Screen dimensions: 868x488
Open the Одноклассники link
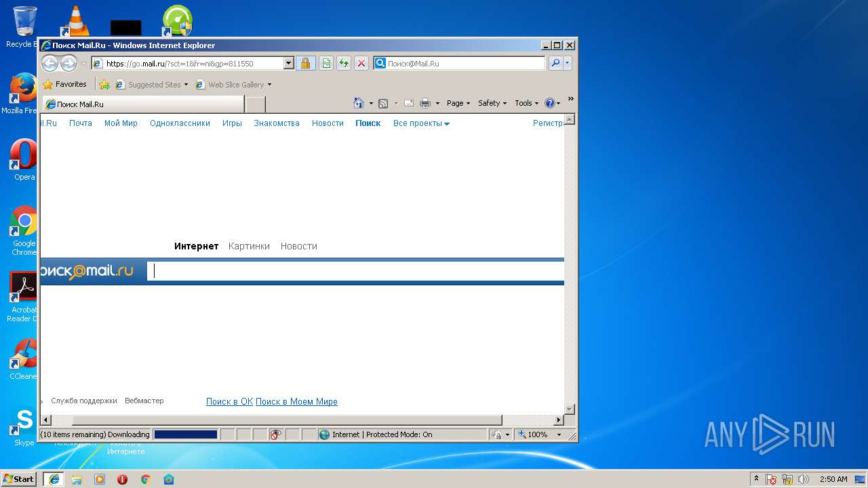coord(180,123)
